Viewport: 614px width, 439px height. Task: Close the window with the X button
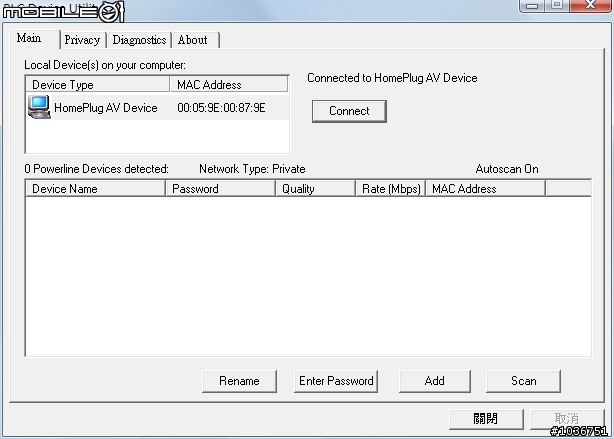point(590,5)
